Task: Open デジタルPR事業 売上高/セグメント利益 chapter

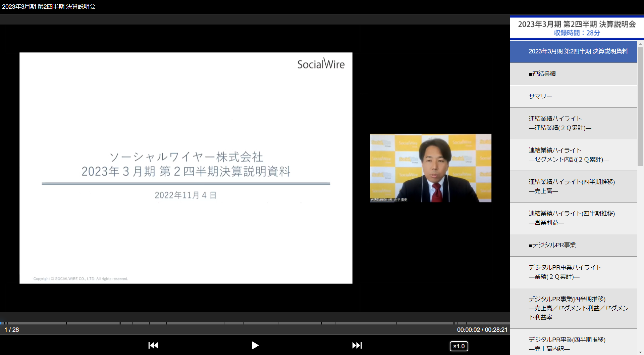Action: coord(573,308)
